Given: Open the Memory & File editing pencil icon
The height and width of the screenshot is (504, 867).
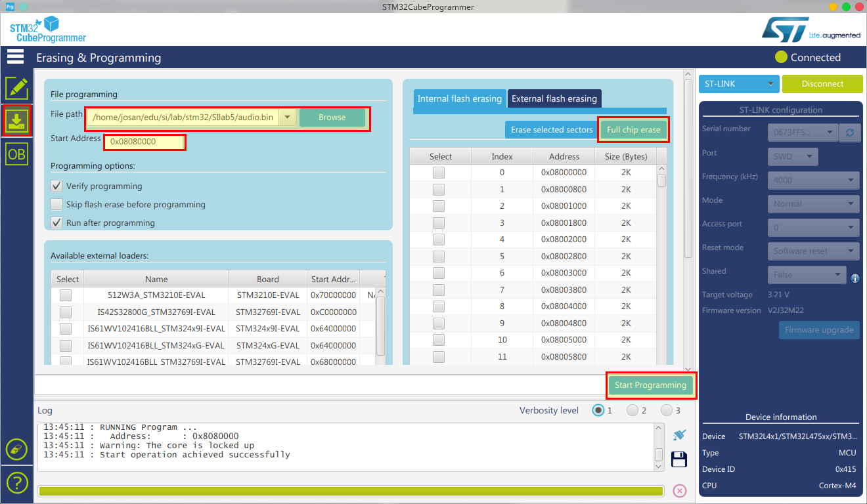Looking at the screenshot, I should [x=17, y=89].
